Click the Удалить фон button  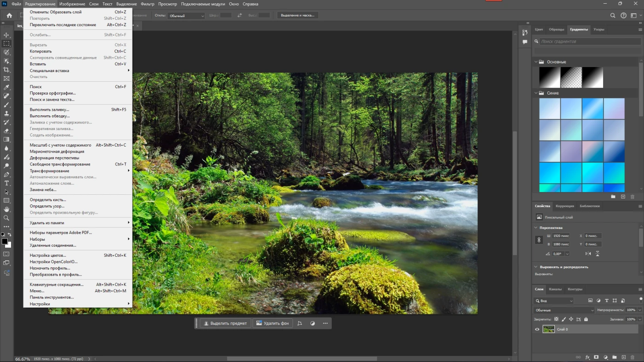coord(272,323)
